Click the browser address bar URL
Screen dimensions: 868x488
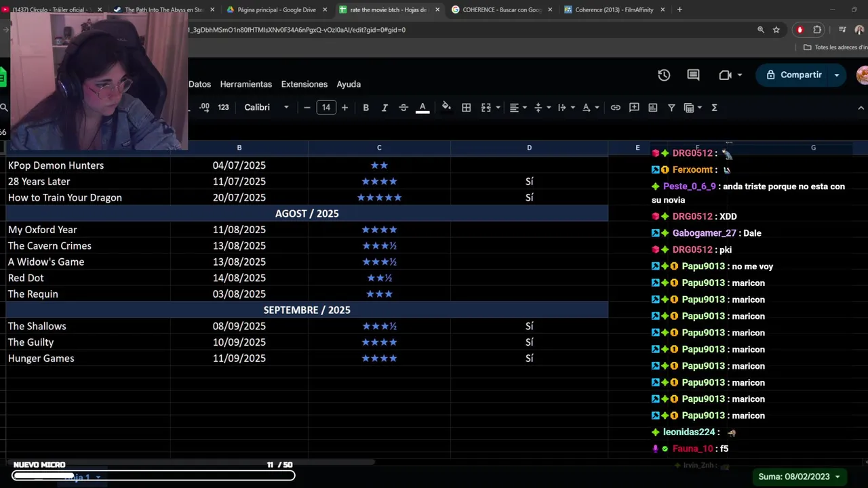pos(296,30)
